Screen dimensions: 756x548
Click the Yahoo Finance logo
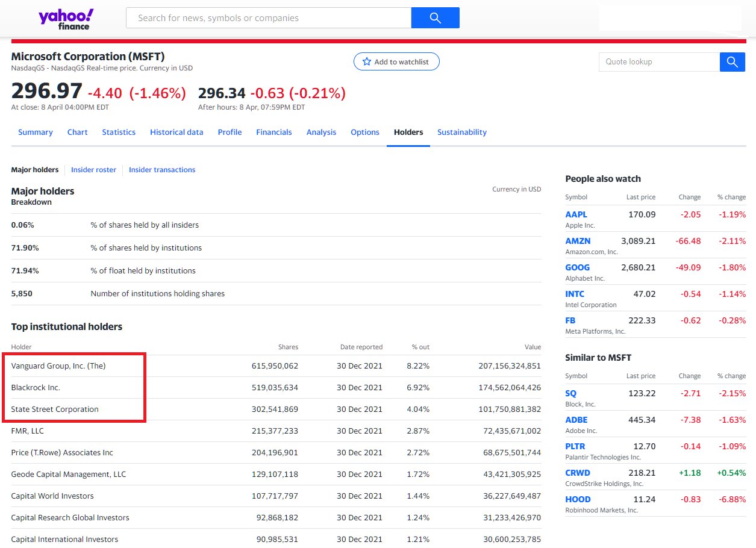pyautogui.click(x=66, y=19)
